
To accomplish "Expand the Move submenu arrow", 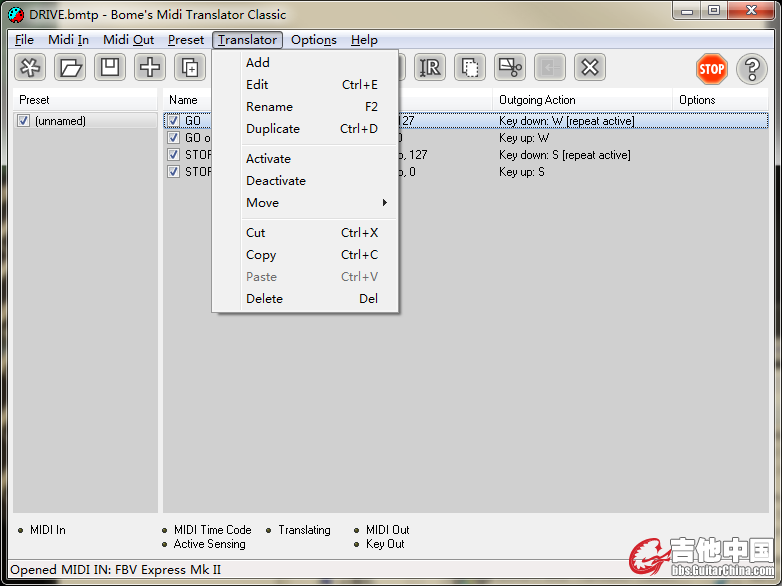I will [x=385, y=202].
